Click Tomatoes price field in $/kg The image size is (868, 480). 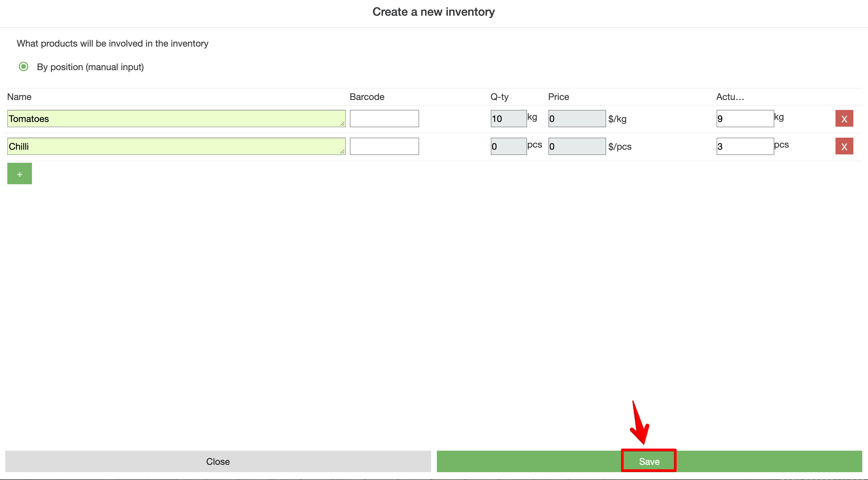(x=576, y=119)
